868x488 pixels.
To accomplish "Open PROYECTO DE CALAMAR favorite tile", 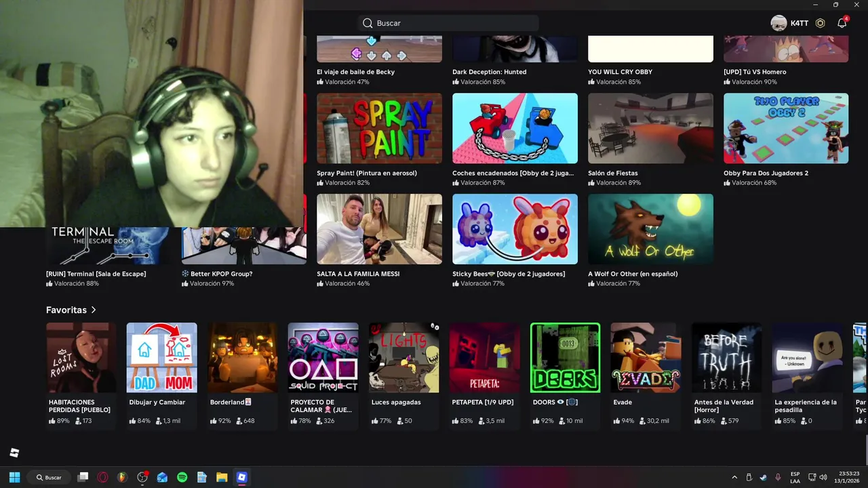I will [323, 375].
